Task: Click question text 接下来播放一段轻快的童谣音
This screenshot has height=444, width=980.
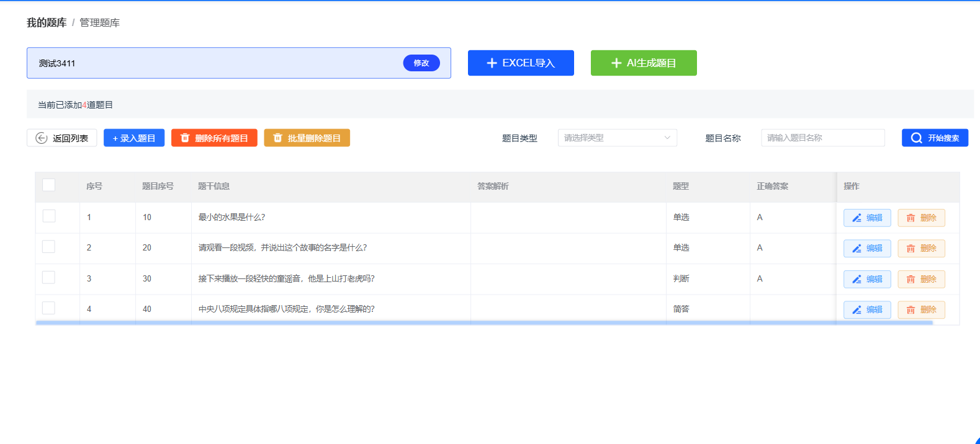Action: 286,278
